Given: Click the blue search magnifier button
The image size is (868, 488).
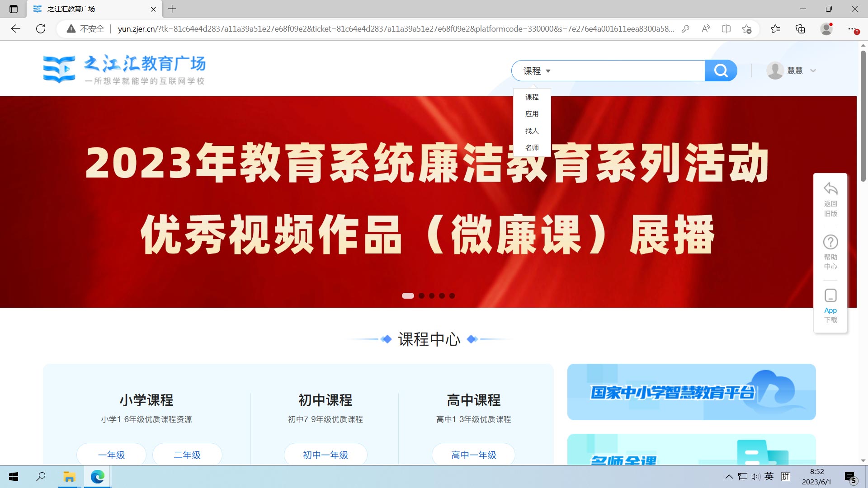Looking at the screenshot, I should pos(721,70).
